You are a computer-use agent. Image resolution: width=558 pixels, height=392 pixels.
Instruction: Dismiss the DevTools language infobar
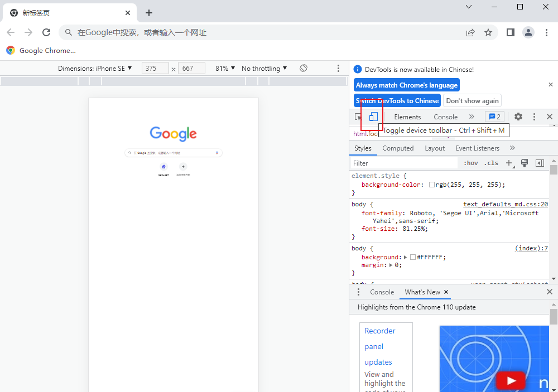pyautogui.click(x=551, y=85)
